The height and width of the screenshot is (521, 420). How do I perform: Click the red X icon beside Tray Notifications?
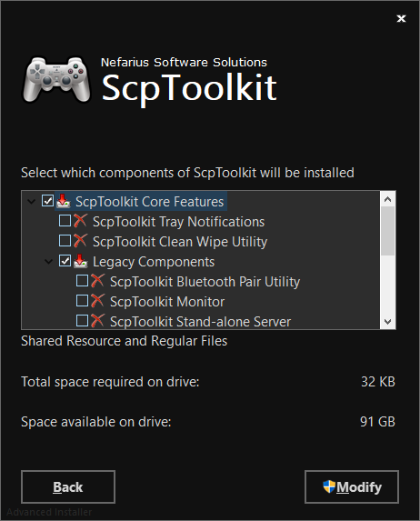pos(80,221)
